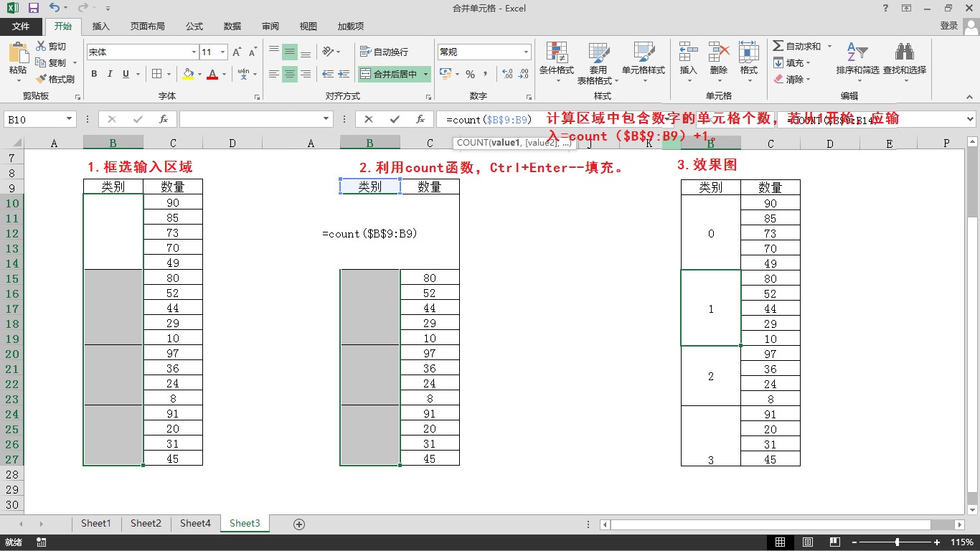Click the AutoSum (自动求和) button
980x551 pixels.
[797, 46]
